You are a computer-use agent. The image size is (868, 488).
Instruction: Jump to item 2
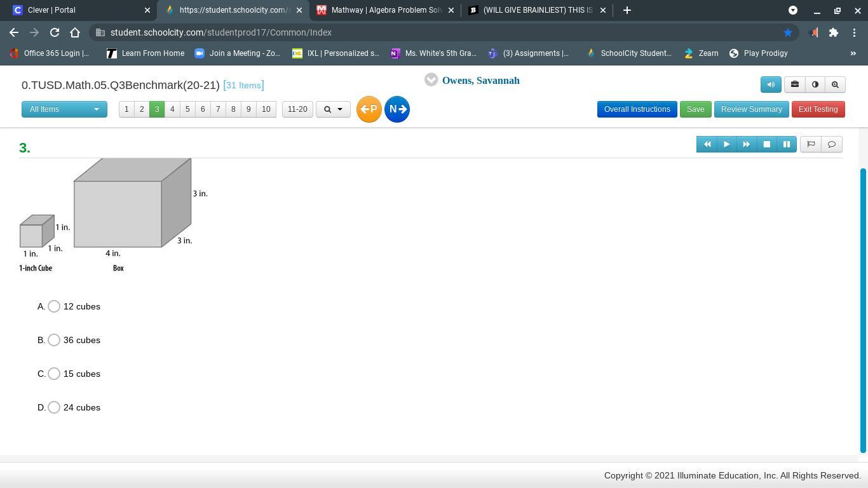[142, 109]
